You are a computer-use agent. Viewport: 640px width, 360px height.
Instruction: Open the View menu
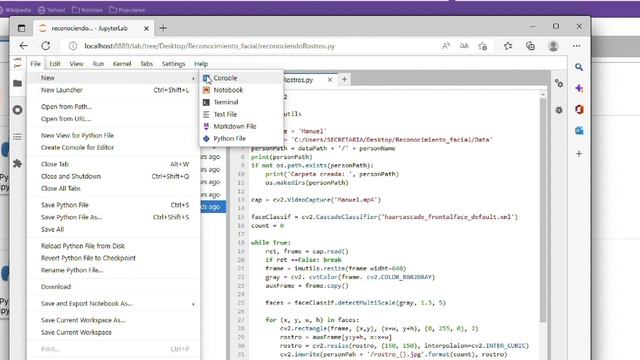[x=76, y=64]
